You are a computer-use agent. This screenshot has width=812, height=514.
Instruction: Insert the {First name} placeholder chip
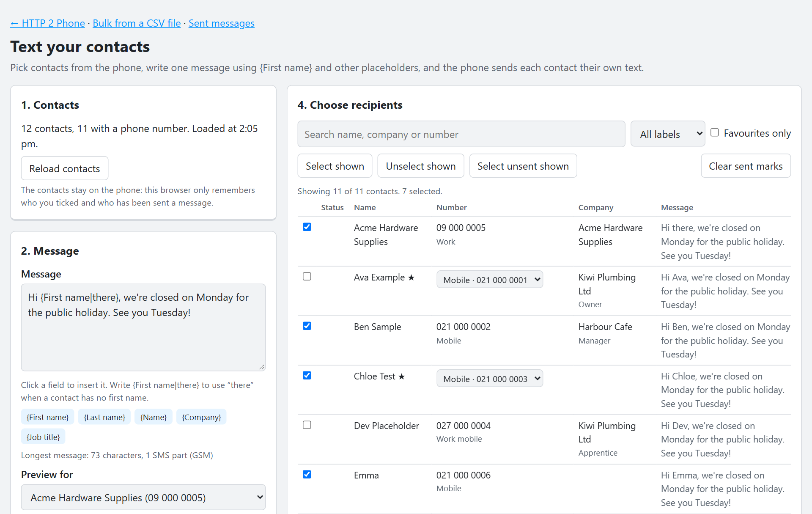(x=47, y=417)
